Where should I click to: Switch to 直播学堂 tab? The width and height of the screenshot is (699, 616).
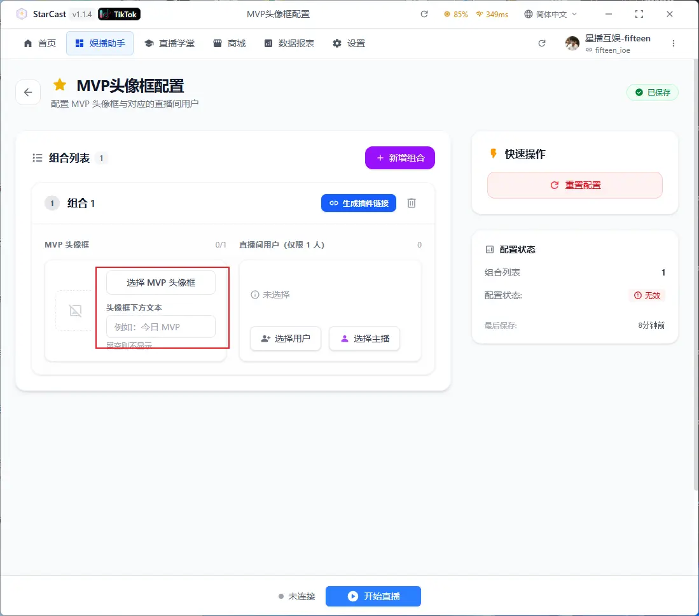pyautogui.click(x=169, y=43)
